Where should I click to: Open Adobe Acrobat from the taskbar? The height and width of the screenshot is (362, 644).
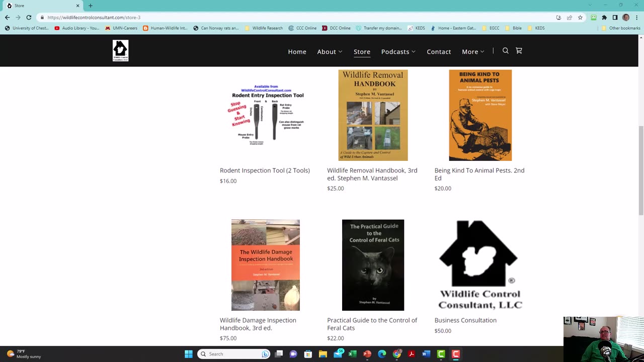click(x=412, y=354)
